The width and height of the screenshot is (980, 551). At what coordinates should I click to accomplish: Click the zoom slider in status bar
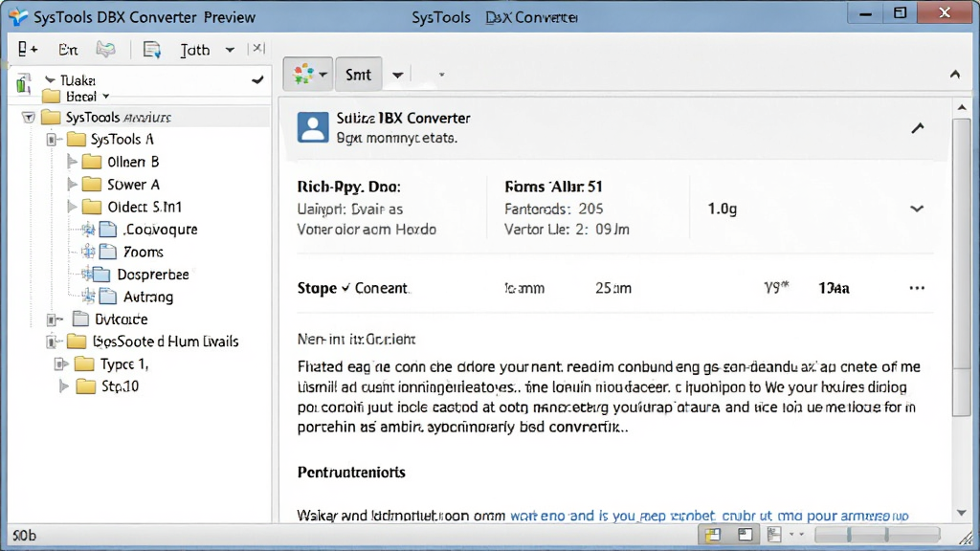point(878,535)
